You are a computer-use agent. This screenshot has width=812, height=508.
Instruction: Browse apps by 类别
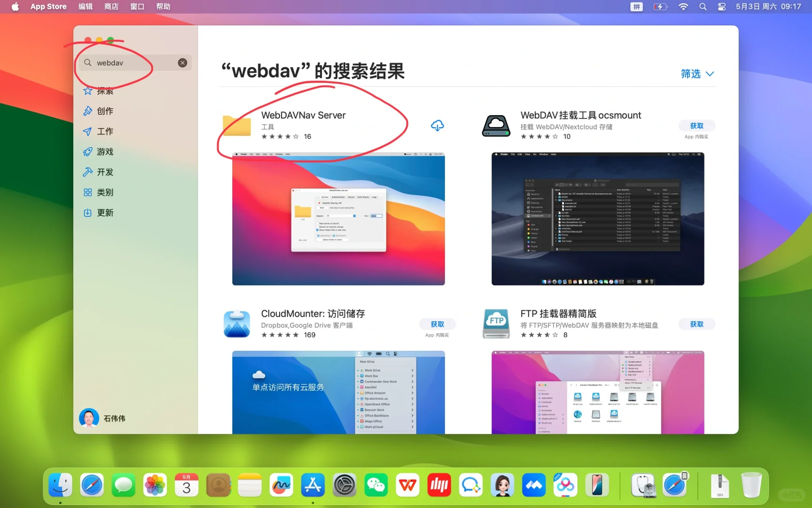click(105, 192)
